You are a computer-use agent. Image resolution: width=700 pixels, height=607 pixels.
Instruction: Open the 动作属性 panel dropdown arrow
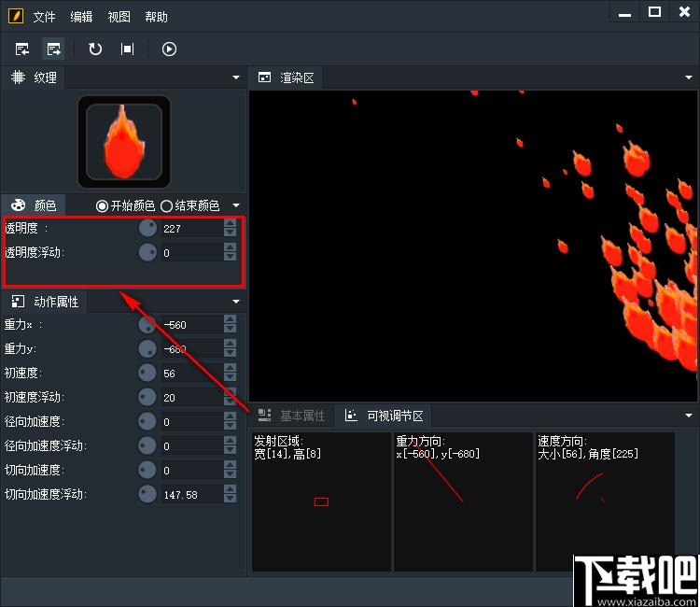pos(236,302)
